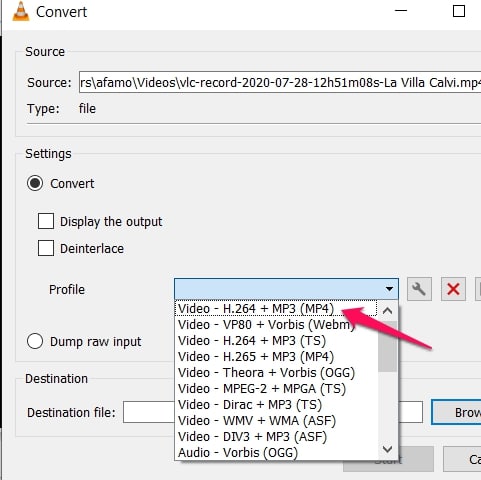481x480 pixels.
Task: Choose Video - MPEG-2 + MPGA (TS) profile
Action: point(276,388)
